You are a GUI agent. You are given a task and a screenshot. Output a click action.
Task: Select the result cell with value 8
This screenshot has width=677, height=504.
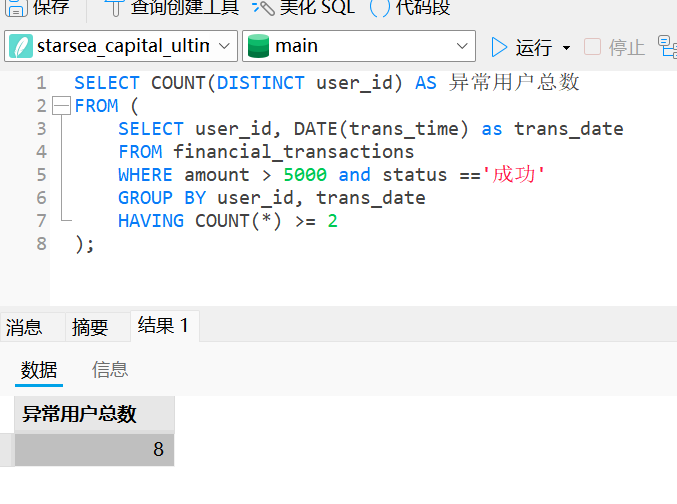click(x=95, y=450)
